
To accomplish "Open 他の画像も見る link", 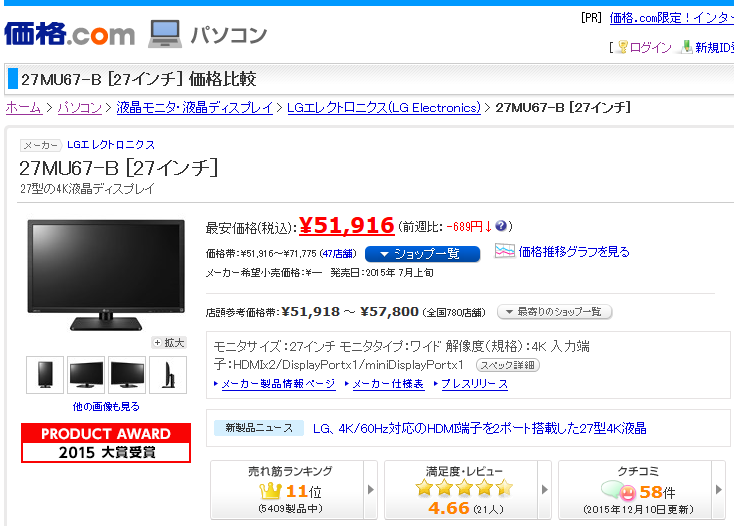I will pyautogui.click(x=106, y=406).
